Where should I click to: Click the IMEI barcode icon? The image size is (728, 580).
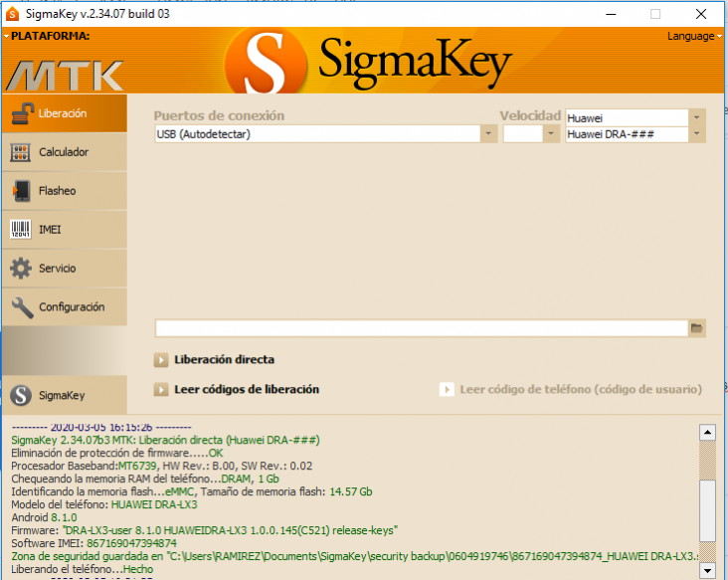tap(21, 230)
